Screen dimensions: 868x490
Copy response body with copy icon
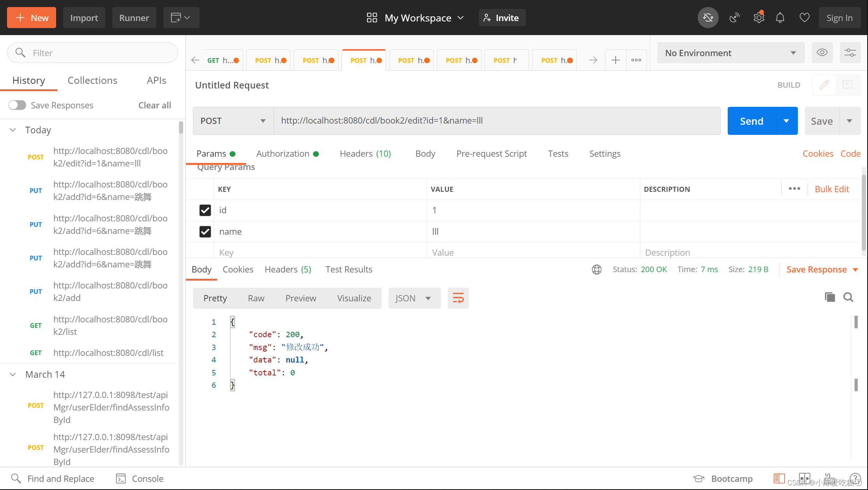[x=830, y=297]
